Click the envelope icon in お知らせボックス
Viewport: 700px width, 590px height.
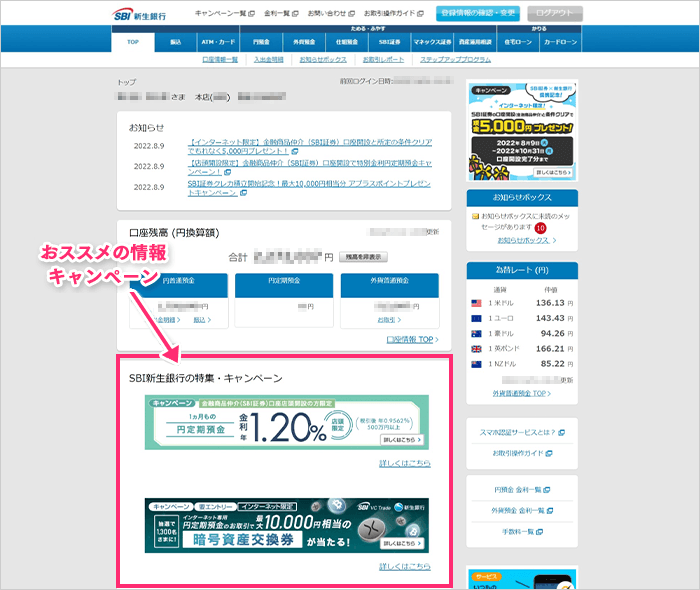[476, 215]
